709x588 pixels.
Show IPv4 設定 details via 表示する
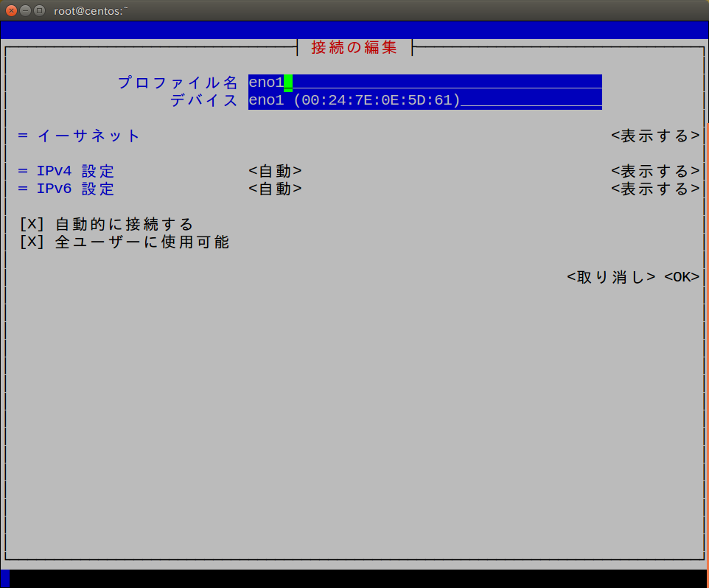655,171
